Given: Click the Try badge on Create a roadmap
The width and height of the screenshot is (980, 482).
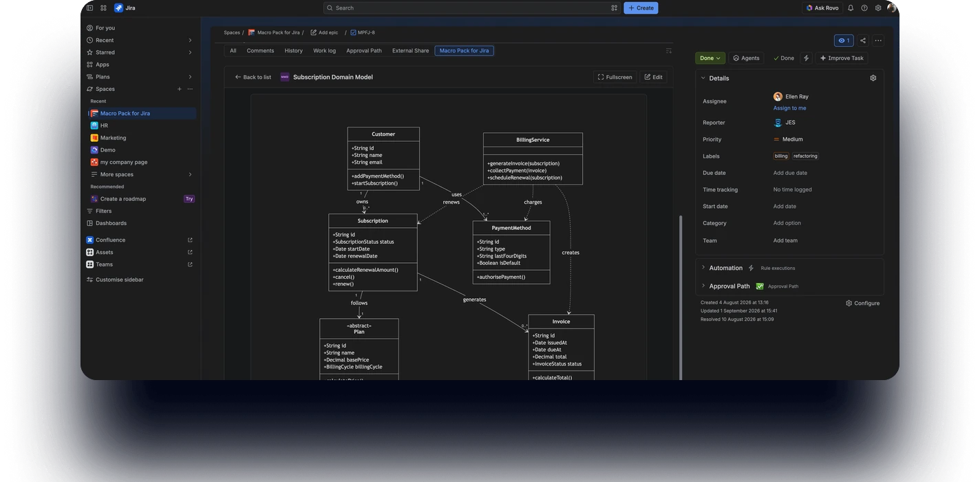Looking at the screenshot, I should pos(189,199).
